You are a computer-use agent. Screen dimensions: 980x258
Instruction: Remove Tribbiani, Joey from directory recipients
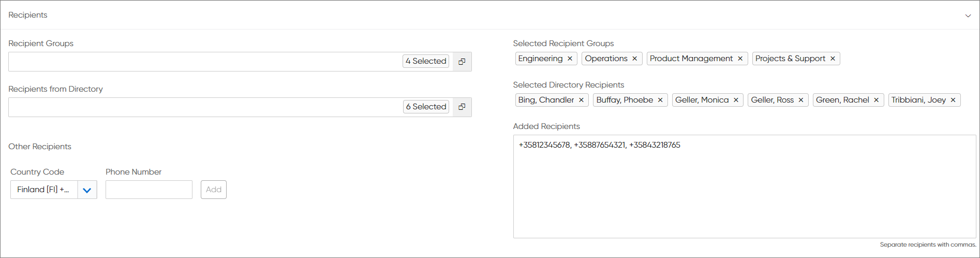point(953,100)
